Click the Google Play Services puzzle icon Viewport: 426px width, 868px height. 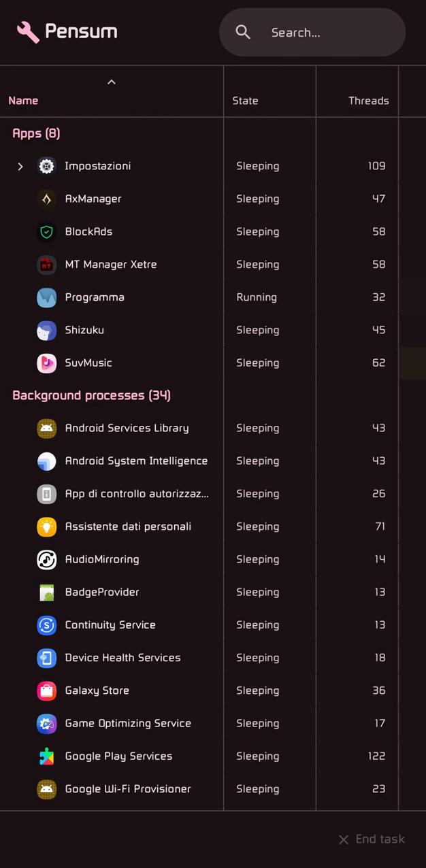46,756
